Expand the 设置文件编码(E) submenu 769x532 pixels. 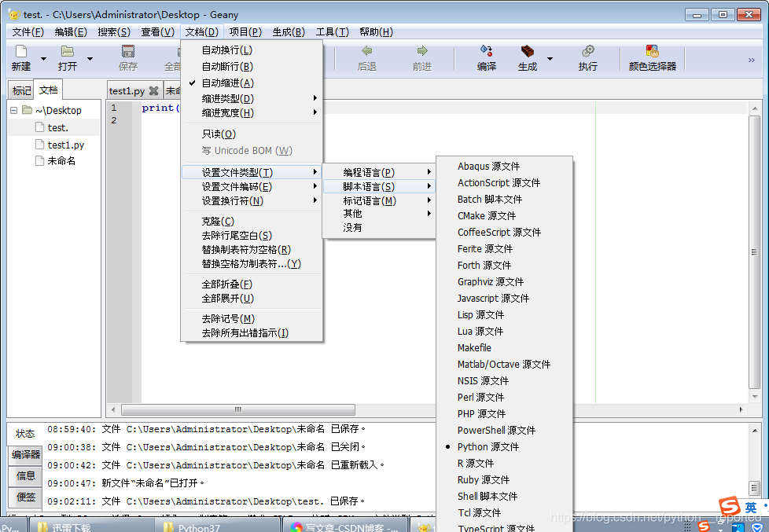(x=252, y=187)
